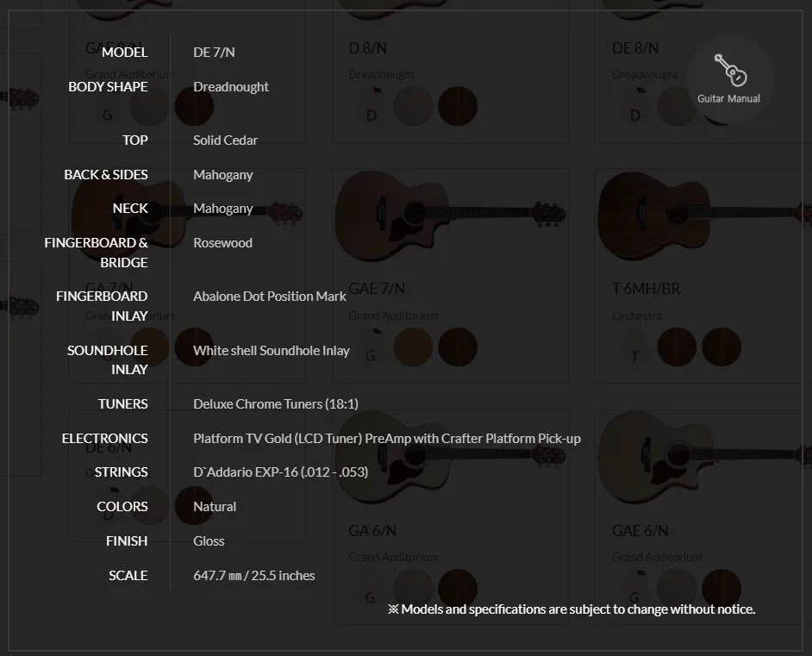Select the last dark swatch for T 6MH/BR
The height and width of the screenshot is (656, 812).
pyautogui.click(x=721, y=347)
